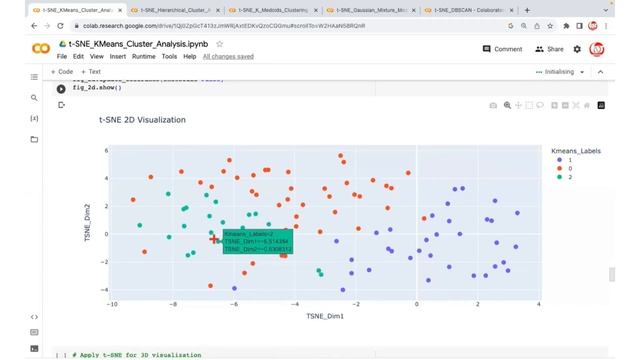Open the Variables {x} sidebar panel
This screenshot has width=640, height=360.
point(34,118)
